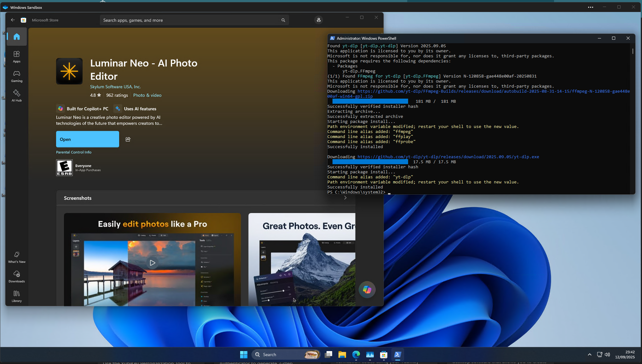This screenshot has width=642, height=364.
Task: Open volume control in system tray
Action: pos(607,355)
